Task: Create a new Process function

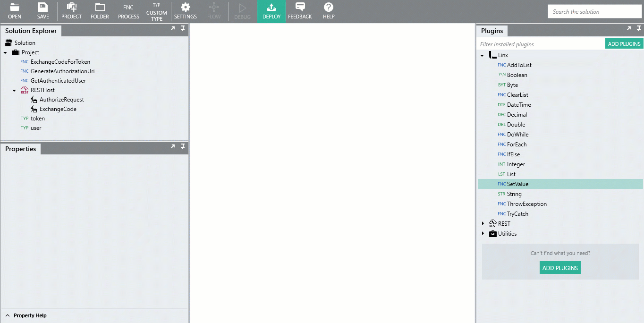Action: pyautogui.click(x=128, y=11)
